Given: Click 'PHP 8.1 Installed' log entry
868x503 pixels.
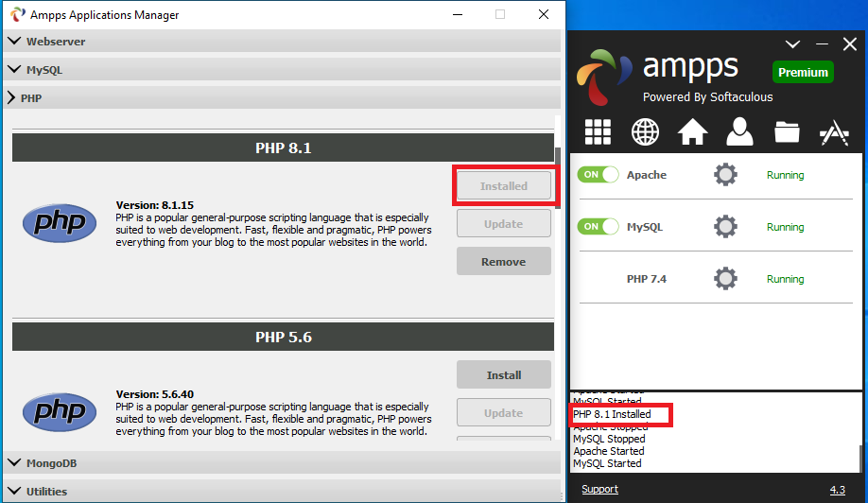Looking at the screenshot, I should [x=612, y=414].
